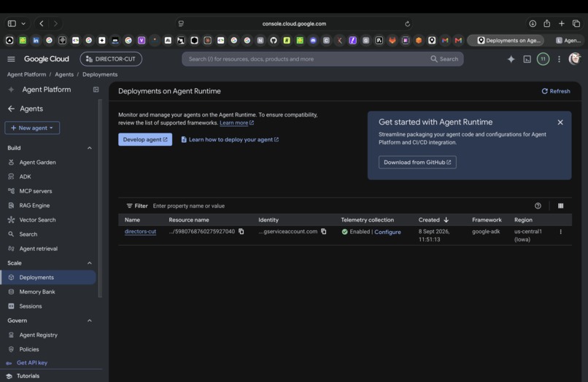This screenshot has width=588, height=382.
Task: Collapse the Agent Platform side panel
Action: (96, 90)
